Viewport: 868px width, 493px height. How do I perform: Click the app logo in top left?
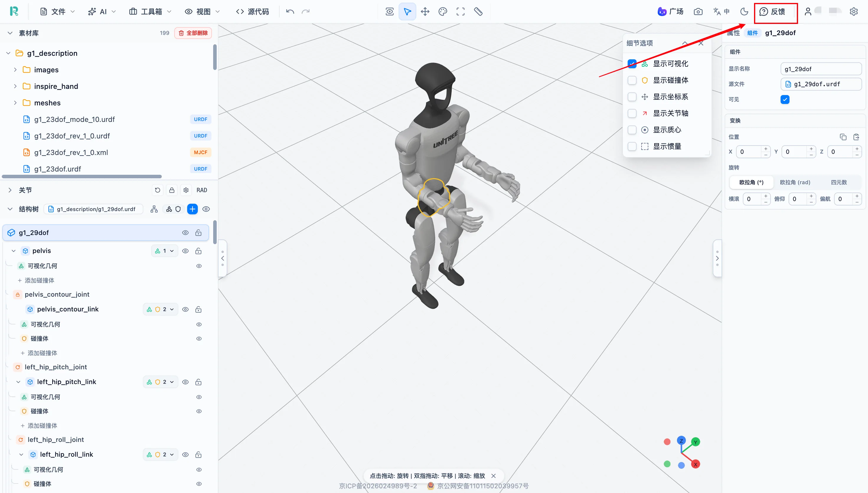click(x=14, y=12)
